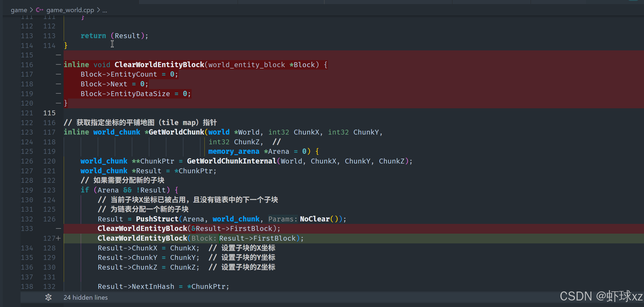The height and width of the screenshot is (307, 644).
Task: Click the GetWorldChunkInternal function call
Action: (x=231, y=161)
